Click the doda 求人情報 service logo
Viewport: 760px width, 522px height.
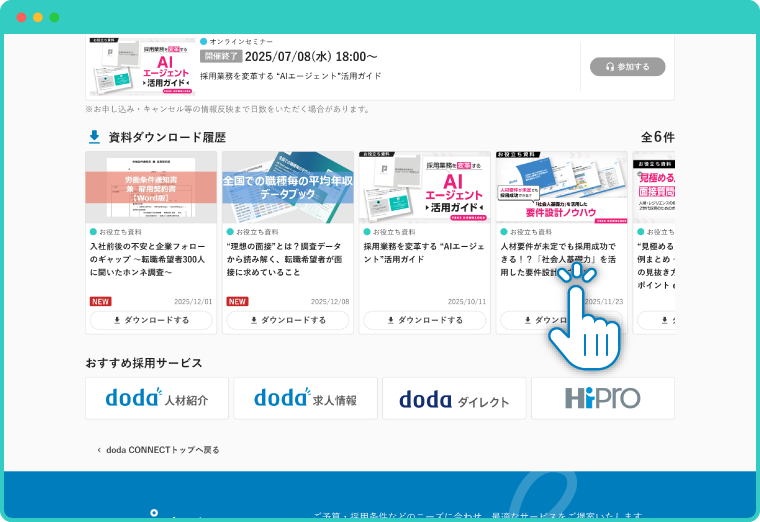[x=305, y=399]
